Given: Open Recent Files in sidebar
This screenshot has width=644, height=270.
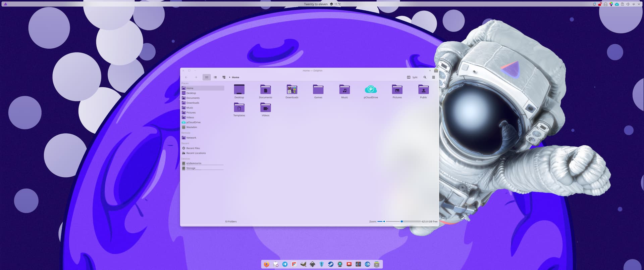Looking at the screenshot, I should pyautogui.click(x=203, y=148).
